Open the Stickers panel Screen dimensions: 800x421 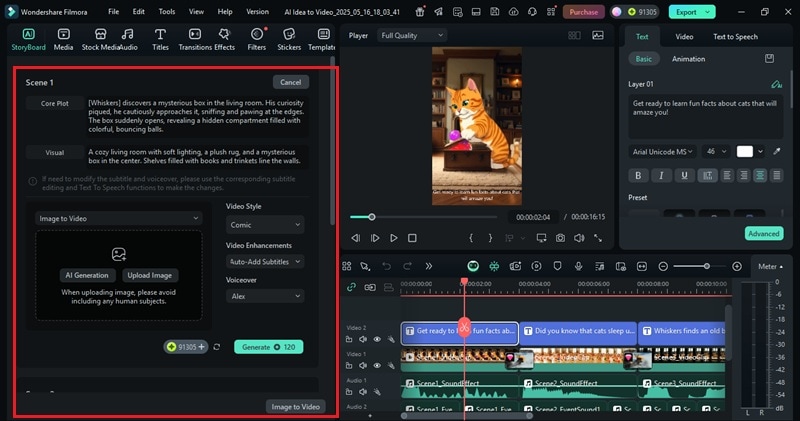(289, 39)
